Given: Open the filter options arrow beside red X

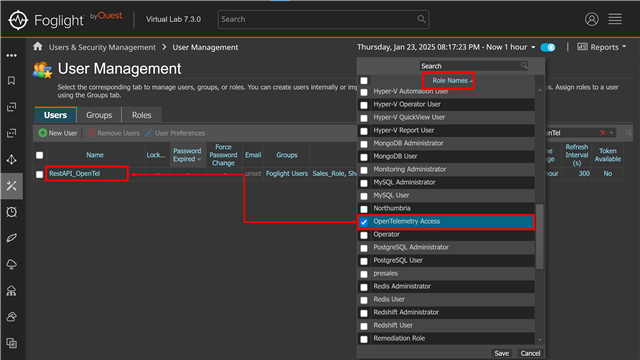Looking at the screenshot, I should click(611, 133).
